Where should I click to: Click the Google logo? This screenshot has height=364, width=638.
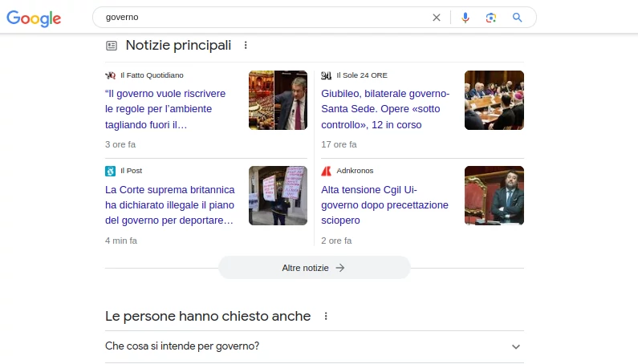(x=34, y=18)
